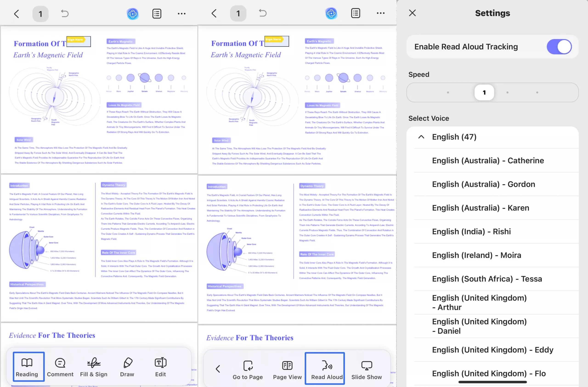
Task: Open the Page View options
Action: [287, 368]
